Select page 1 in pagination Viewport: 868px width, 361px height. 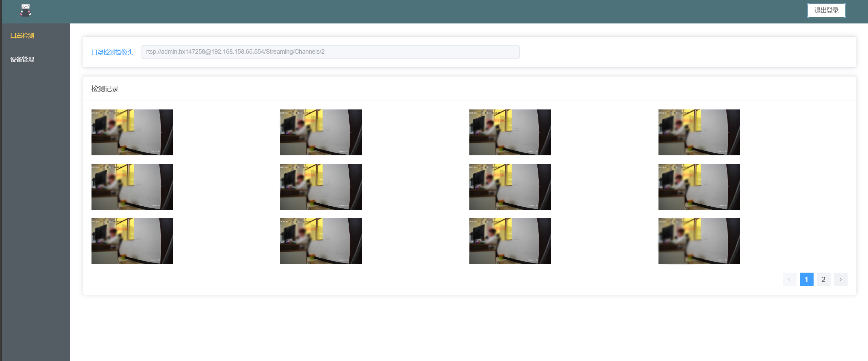pos(806,279)
